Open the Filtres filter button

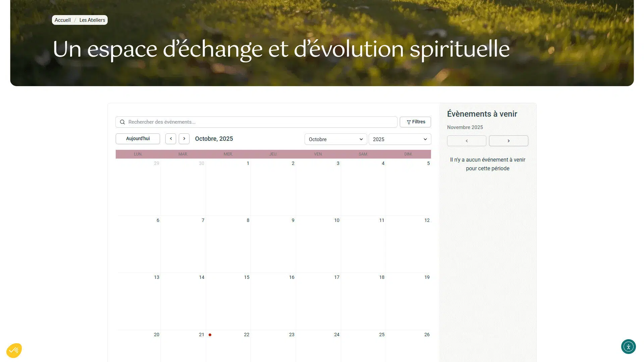click(x=415, y=122)
